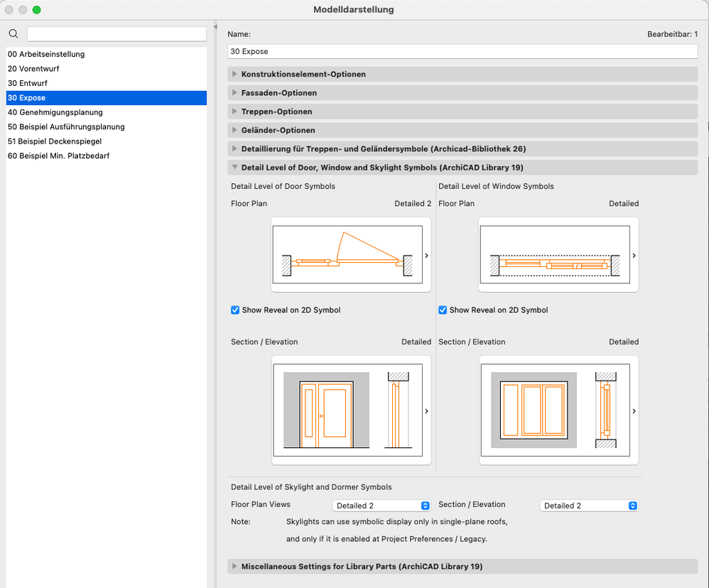Select 30 Entwurf in the list
The height and width of the screenshot is (588, 709).
click(x=107, y=83)
